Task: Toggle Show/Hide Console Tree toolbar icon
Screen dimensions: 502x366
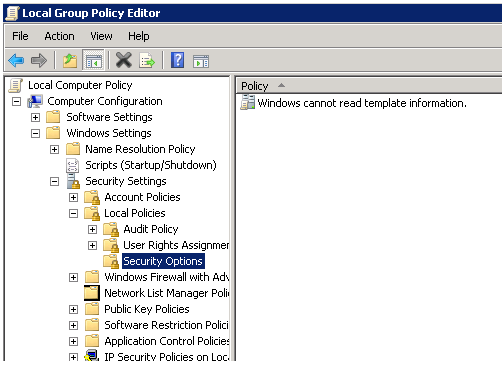Action: [94, 61]
